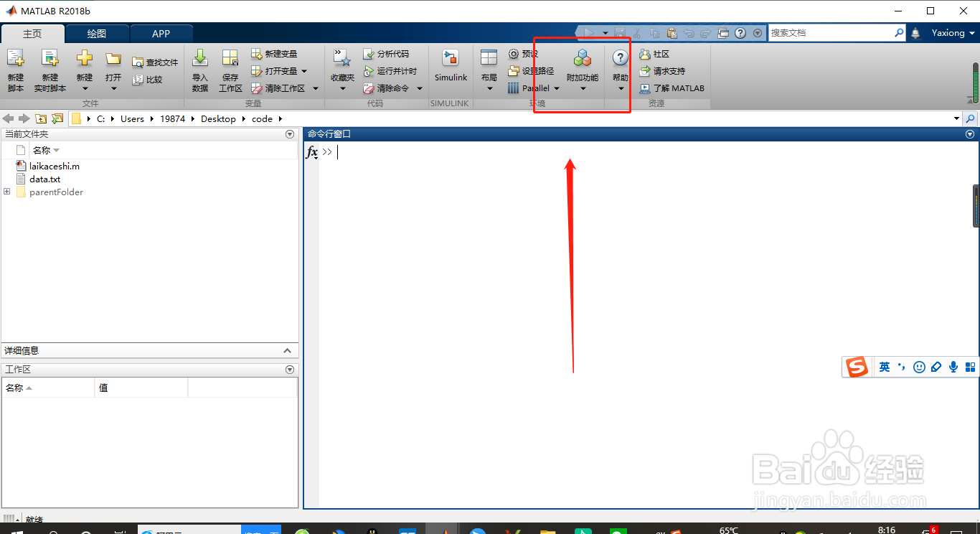Launch the 比较 compare tool
The image size is (980, 534).
pos(148,80)
